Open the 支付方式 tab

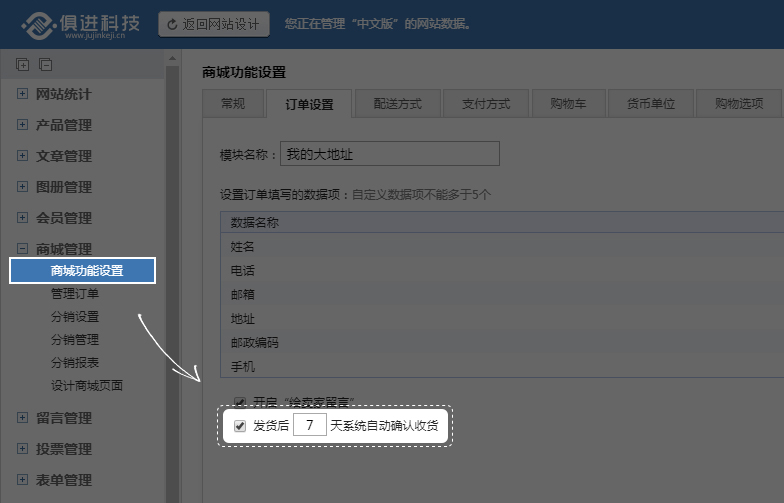[486, 103]
